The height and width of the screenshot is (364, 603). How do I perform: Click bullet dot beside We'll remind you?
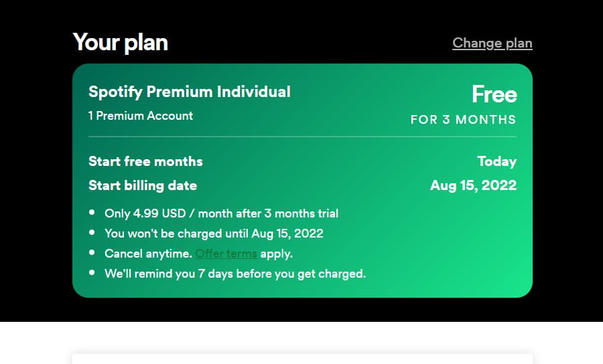92,272
